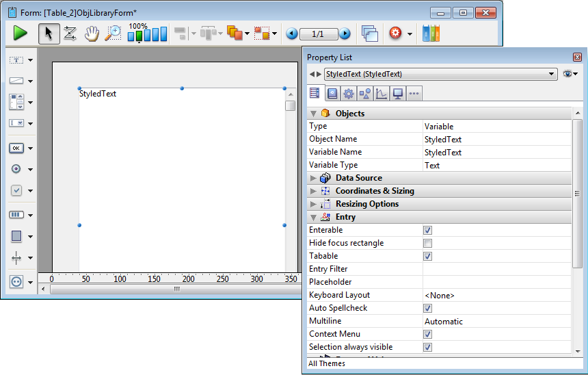Select the arrow selection tool
The height and width of the screenshot is (375, 588).
click(x=49, y=34)
